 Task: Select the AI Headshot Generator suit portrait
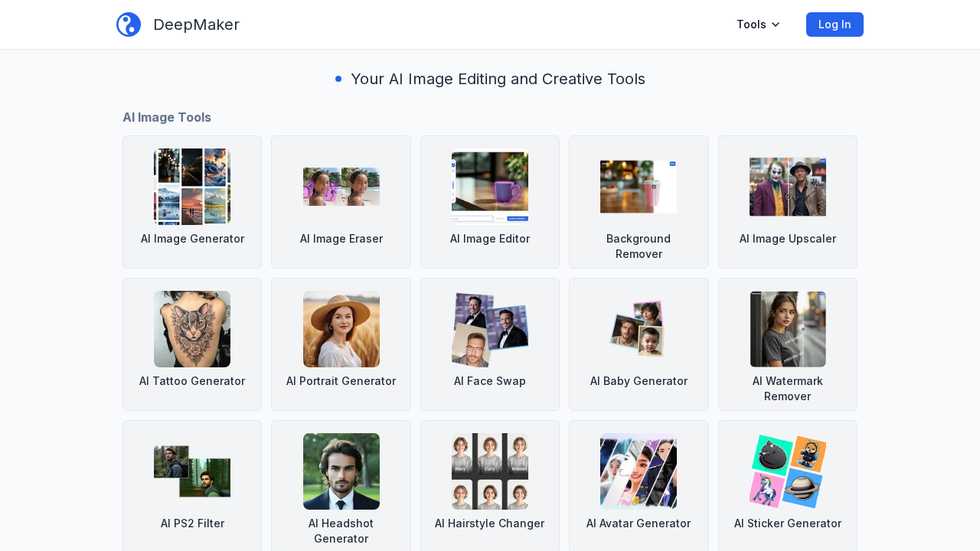click(341, 471)
